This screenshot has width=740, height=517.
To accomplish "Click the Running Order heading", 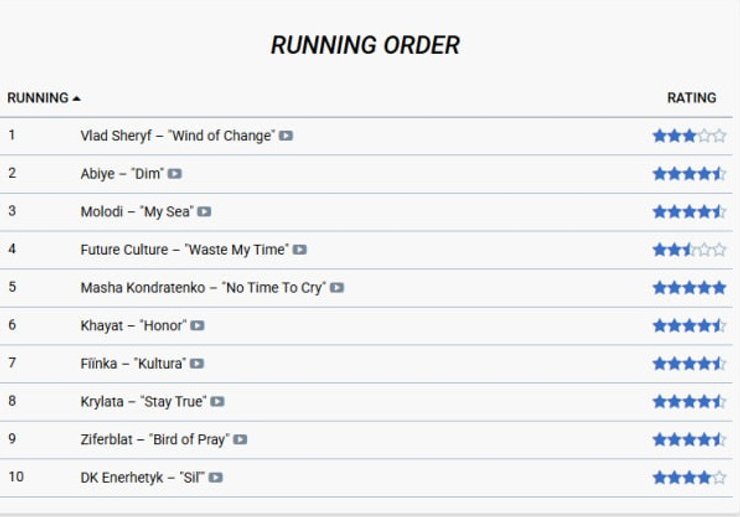I will coord(365,45).
